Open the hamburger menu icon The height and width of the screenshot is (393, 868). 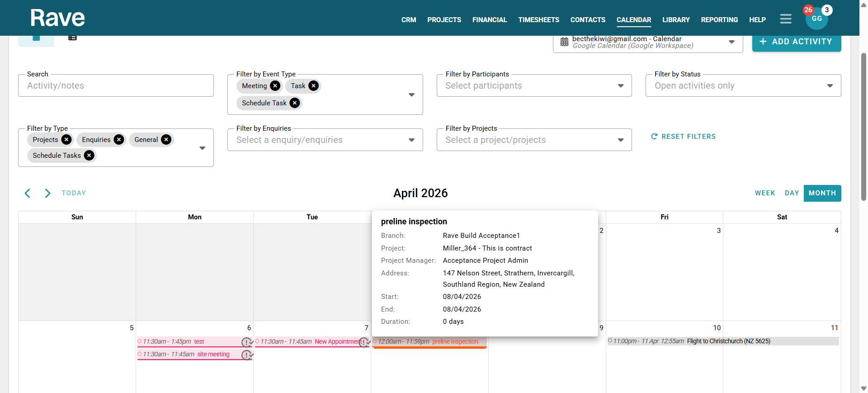[786, 19]
